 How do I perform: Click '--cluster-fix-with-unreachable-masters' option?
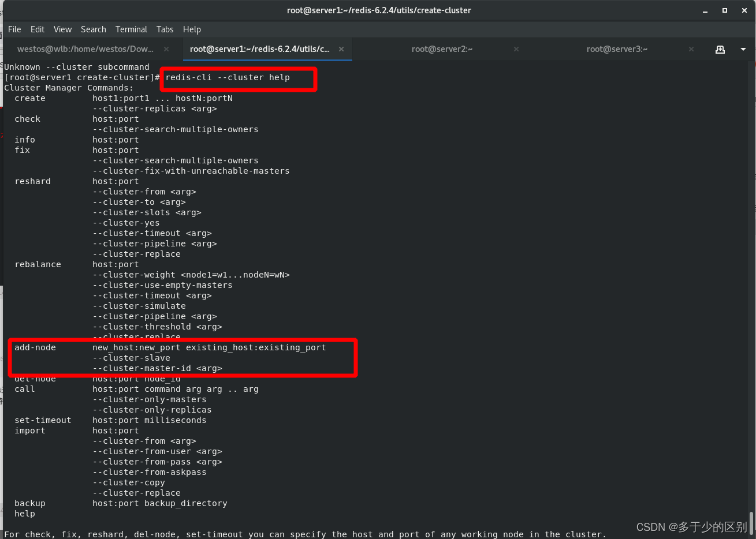pyautogui.click(x=191, y=171)
